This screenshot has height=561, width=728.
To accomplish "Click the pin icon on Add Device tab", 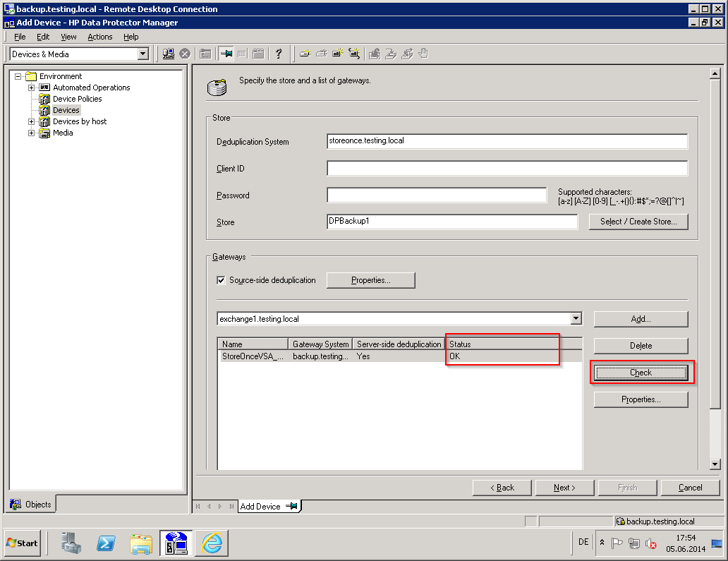I will point(291,506).
